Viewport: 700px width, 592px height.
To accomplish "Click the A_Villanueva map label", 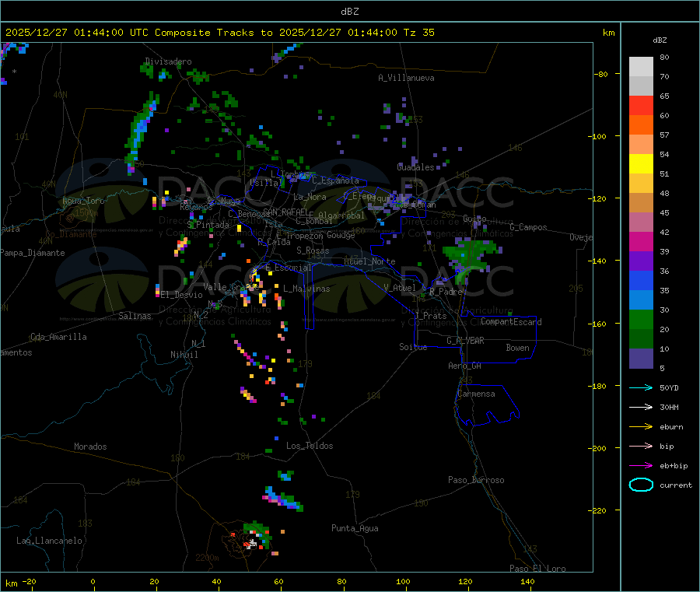I will 406,78.
